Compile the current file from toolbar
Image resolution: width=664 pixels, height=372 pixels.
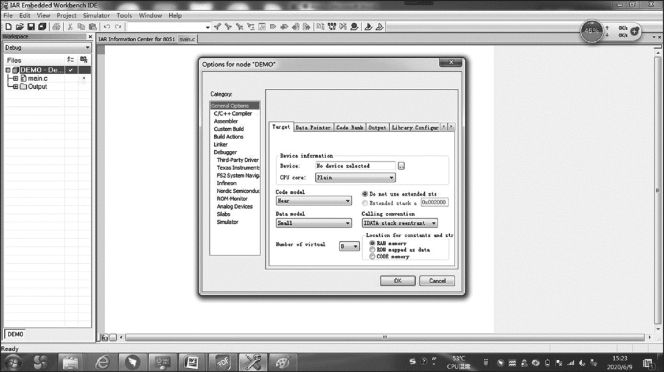tap(321, 27)
